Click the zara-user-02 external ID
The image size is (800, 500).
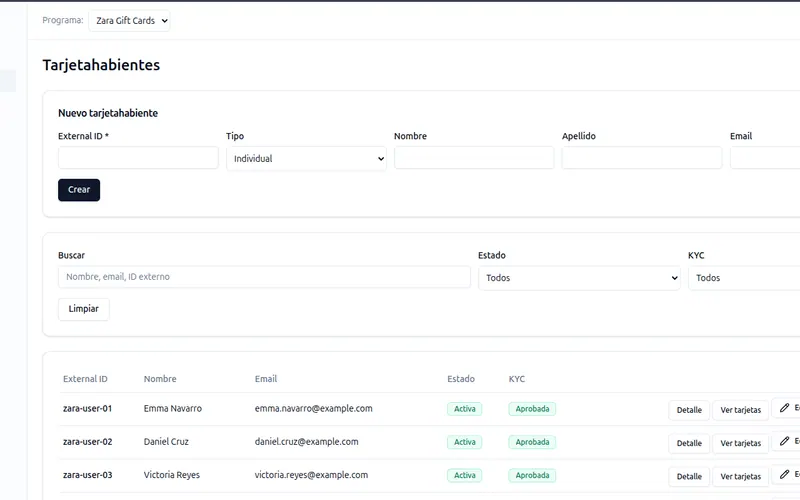click(x=87, y=442)
